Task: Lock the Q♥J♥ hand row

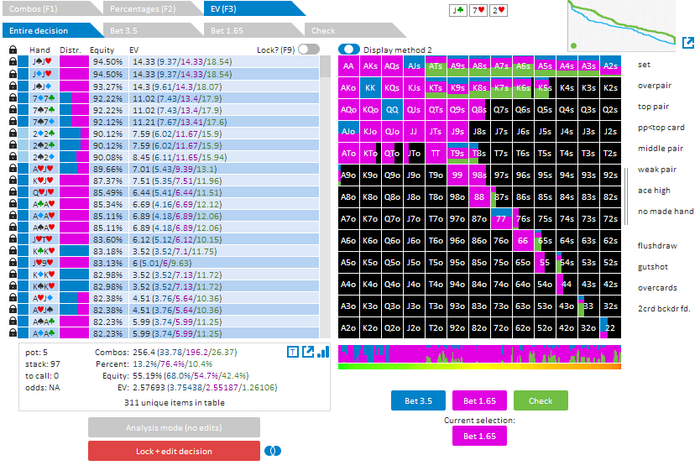Action: pyautogui.click(x=13, y=192)
